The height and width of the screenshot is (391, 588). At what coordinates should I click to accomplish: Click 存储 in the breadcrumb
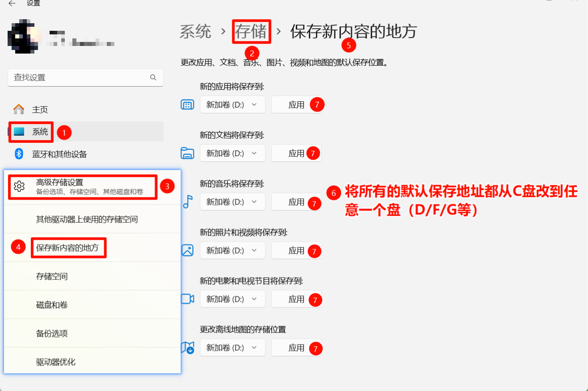(251, 31)
